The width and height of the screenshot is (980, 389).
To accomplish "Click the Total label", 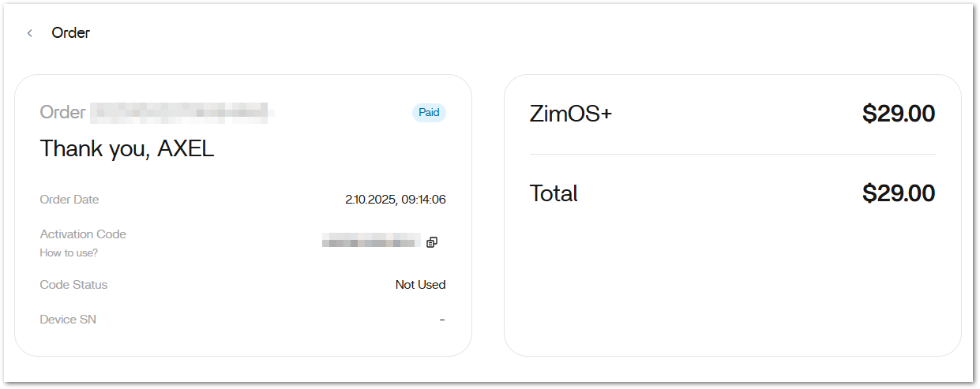I will (x=554, y=193).
